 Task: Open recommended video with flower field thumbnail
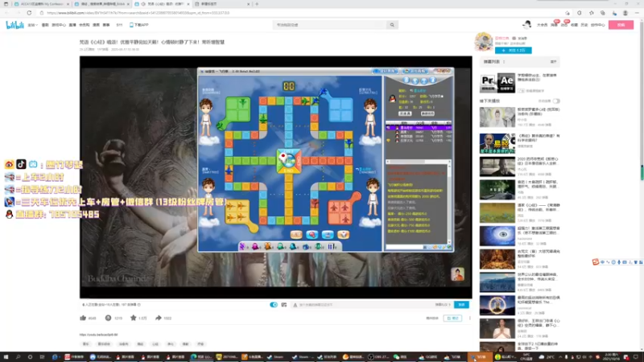coord(497,212)
